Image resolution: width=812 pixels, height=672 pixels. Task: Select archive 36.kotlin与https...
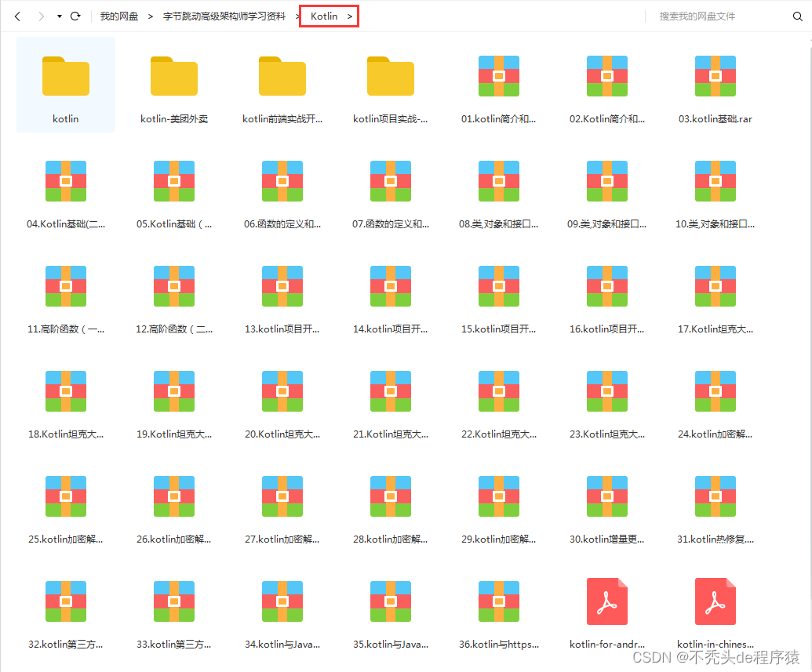coord(499,601)
